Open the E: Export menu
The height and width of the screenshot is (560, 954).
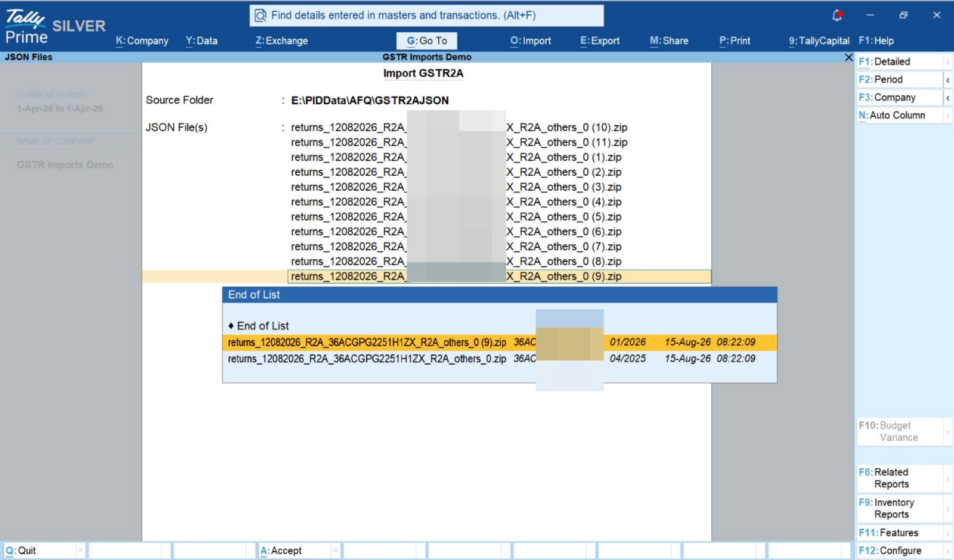pyautogui.click(x=600, y=41)
